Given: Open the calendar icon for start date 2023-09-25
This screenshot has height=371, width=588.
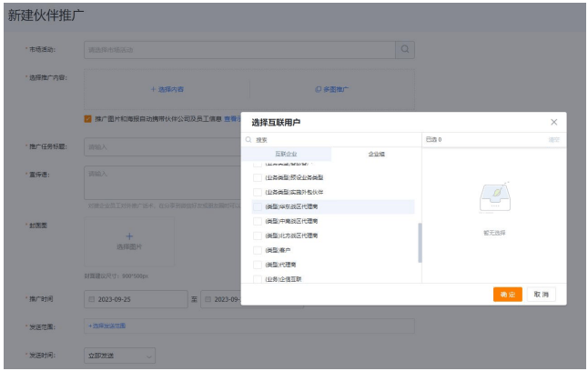Looking at the screenshot, I should [x=91, y=299].
